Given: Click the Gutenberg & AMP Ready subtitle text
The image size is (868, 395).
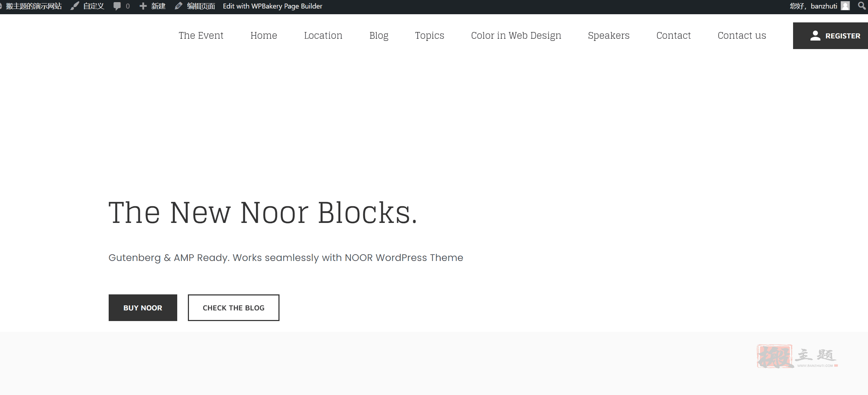Looking at the screenshot, I should pyautogui.click(x=286, y=257).
